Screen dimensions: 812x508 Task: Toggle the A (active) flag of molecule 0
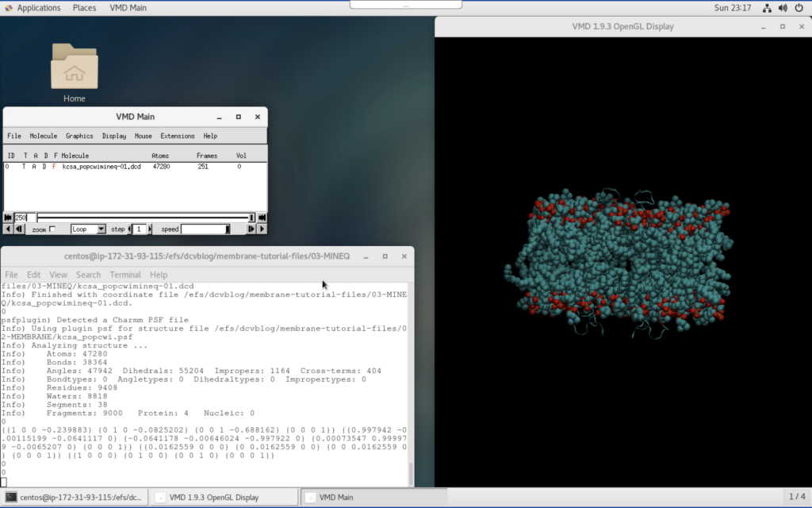coord(34,167)
